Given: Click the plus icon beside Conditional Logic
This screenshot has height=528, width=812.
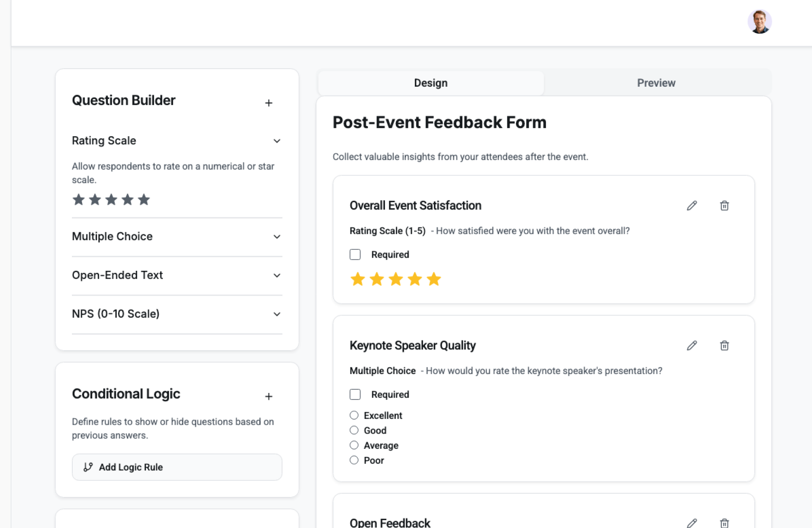Looking at the screenshot, I should click(x=269, y=396).
